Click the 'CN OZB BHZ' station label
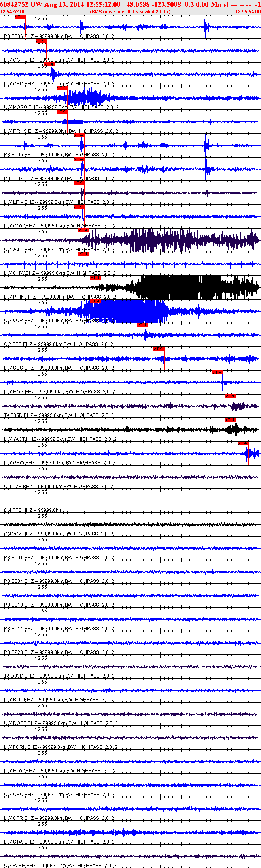This screenshot has height=868, width=261. click(18, 487)
